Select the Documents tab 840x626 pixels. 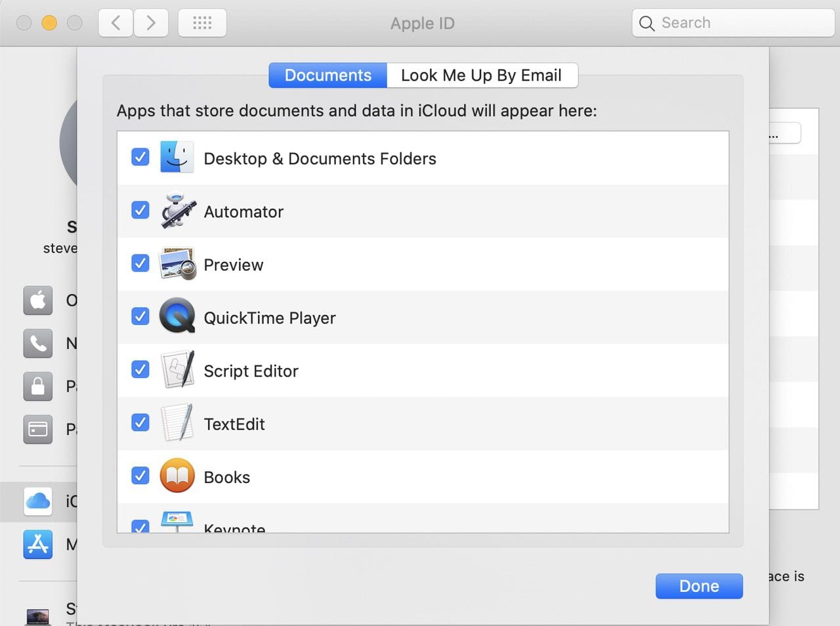(x=328, y=75)
